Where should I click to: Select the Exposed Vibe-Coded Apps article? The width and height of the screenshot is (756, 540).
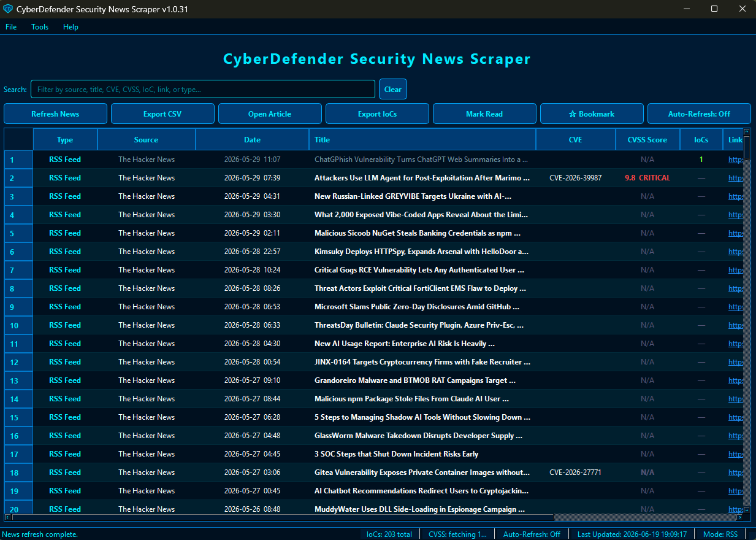pos(421,215)
